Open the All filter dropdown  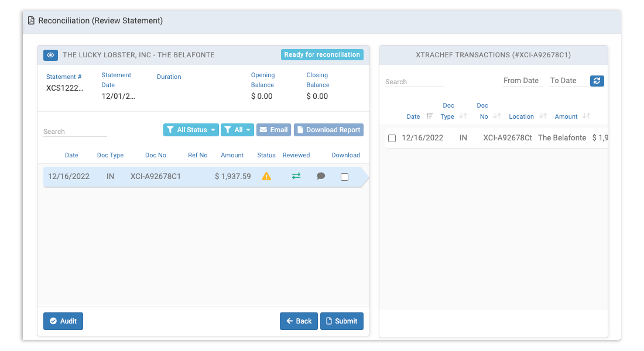click(x=237, y=130)
